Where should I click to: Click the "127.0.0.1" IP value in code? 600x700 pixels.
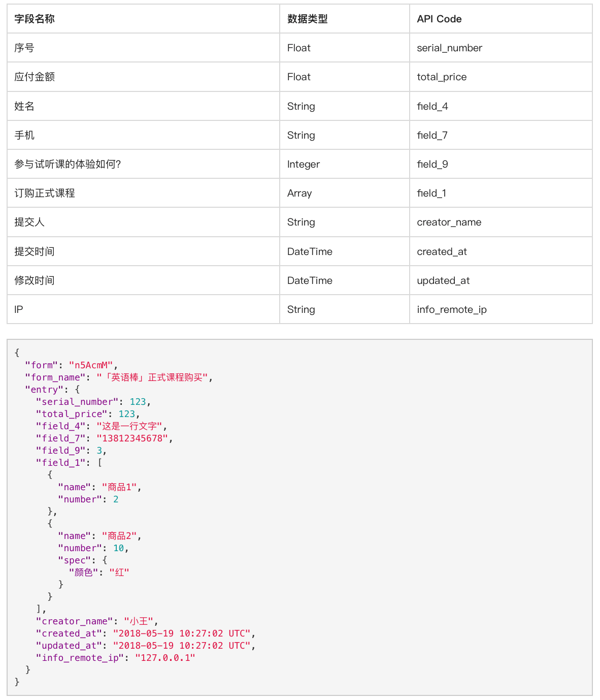click(x=165, y=658)
